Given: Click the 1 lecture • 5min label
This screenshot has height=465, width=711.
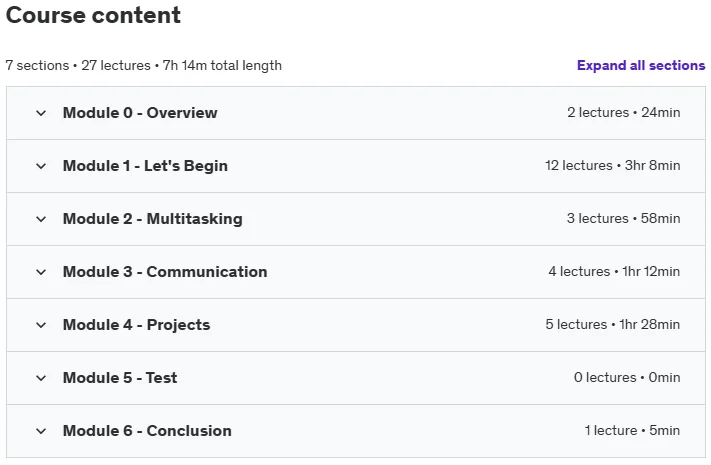Looking at the screenshot, I should coord(632,430).
